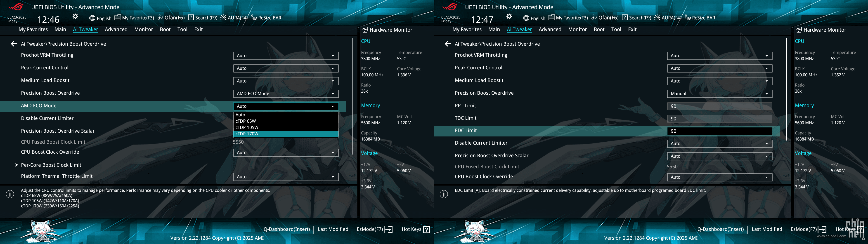
Task: Click the info icon in 12:47 screen
Action: click(444, 194)
